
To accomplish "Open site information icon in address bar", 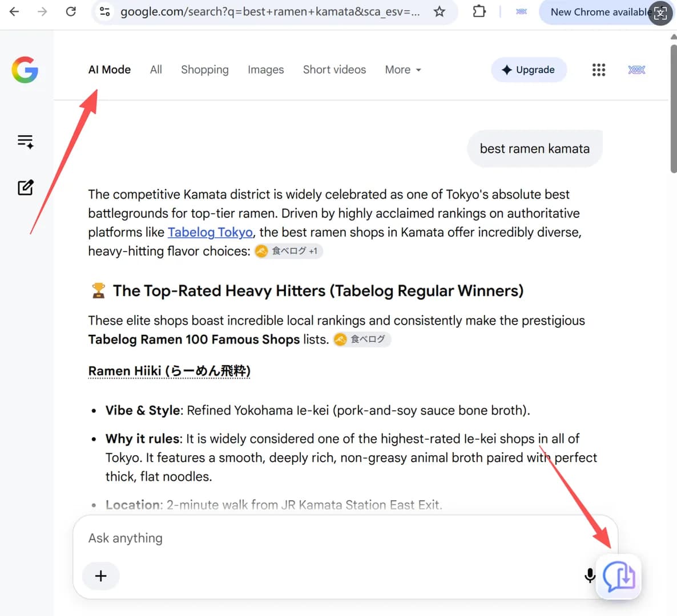I will click(105, 11).
